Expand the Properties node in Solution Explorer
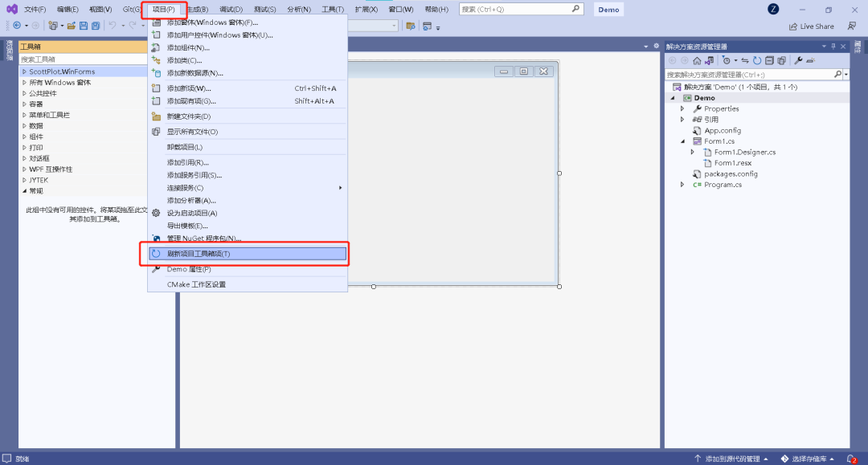This screenshot has width=868, height=465. pyautogui.click(x=682, y=108)
